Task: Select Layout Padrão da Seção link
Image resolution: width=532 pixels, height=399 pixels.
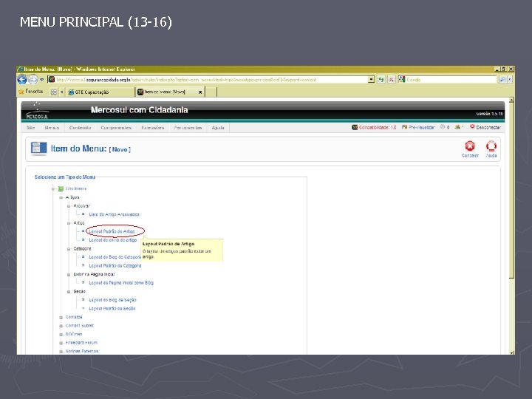Action: coord(112,308)
